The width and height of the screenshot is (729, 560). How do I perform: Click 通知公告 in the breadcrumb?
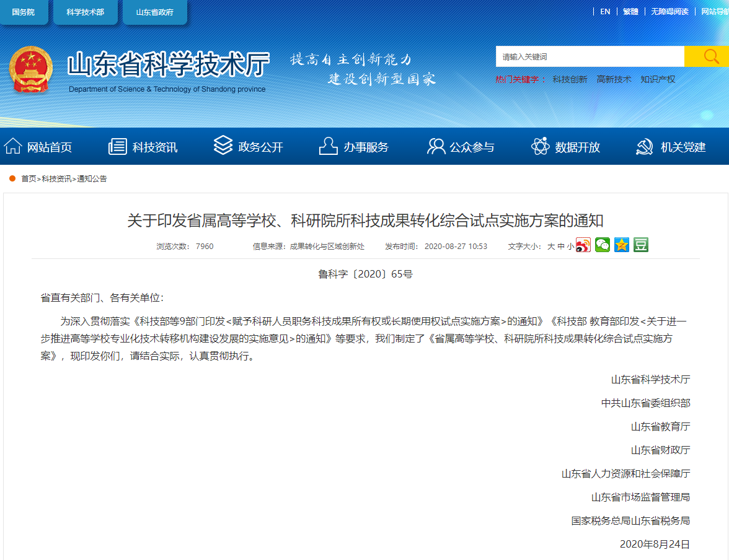pos(92,179)
